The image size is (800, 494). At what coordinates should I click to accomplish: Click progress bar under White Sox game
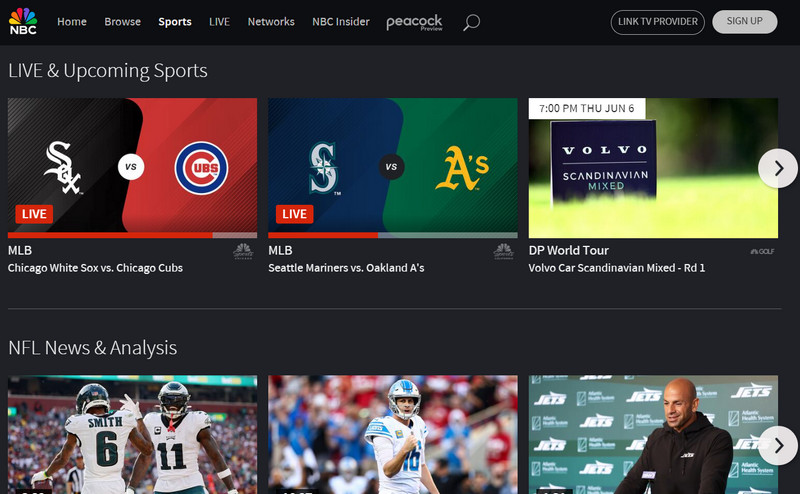[132, 235]
